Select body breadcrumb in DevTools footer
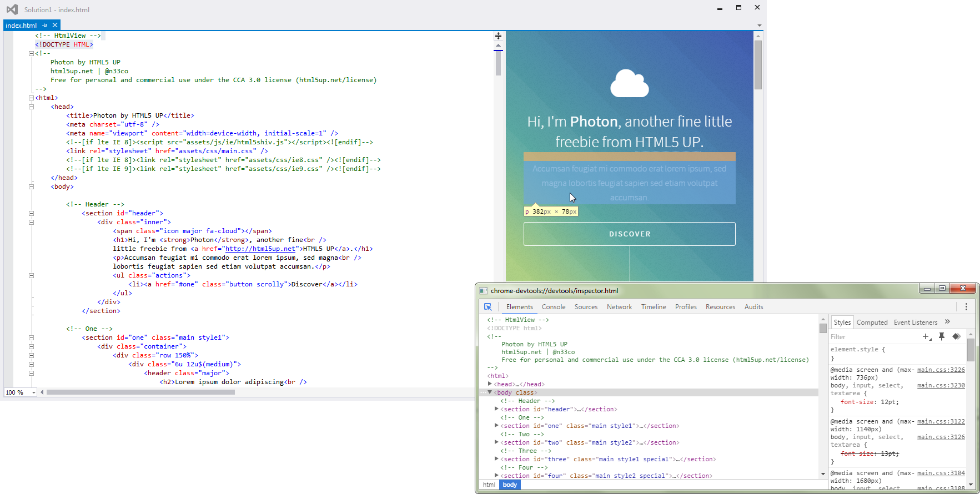Viewport: 980px width, 494px height. click(510, 485)
